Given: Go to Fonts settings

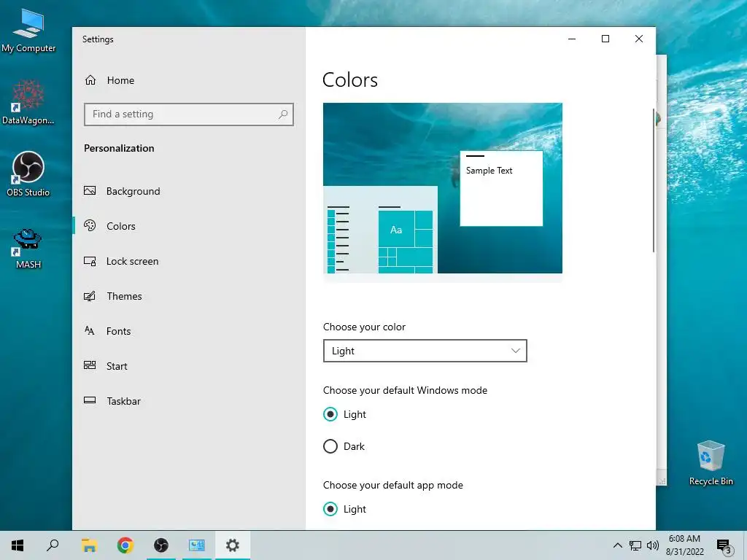Looking at the screenshot, I should pyautogui.click(x=189, y=331).
